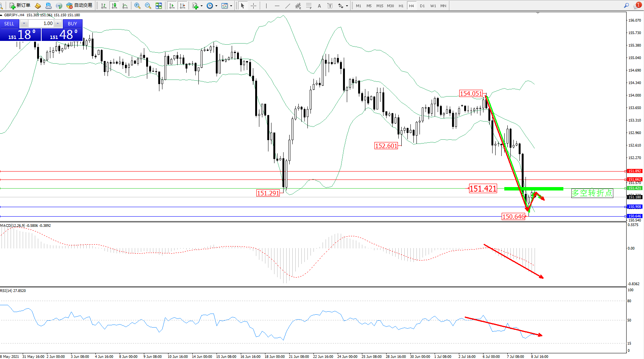644x359 pixels.
Task: Increase lot volume with up arrow
Action: coord(58,23)
